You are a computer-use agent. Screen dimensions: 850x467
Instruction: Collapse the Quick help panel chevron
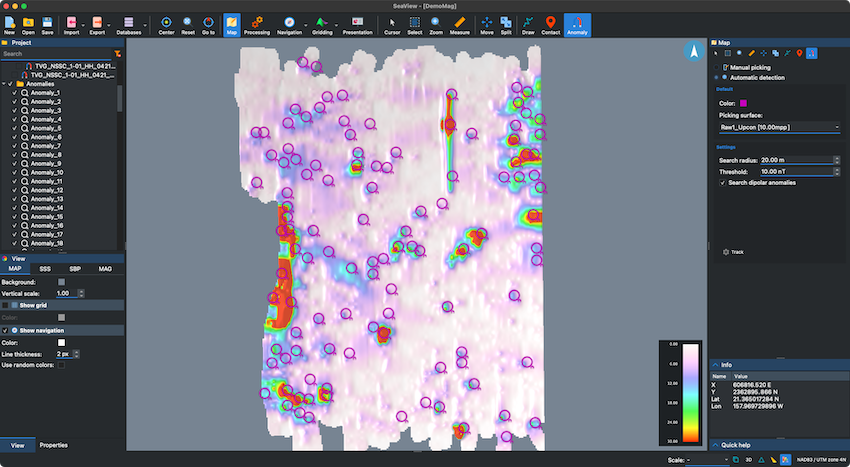(x=716, y=445)
